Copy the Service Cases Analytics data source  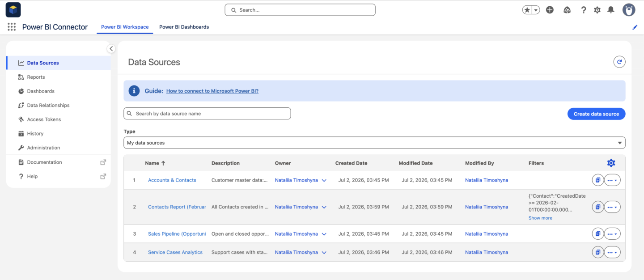pyautogui.click(x=597, y=252)
